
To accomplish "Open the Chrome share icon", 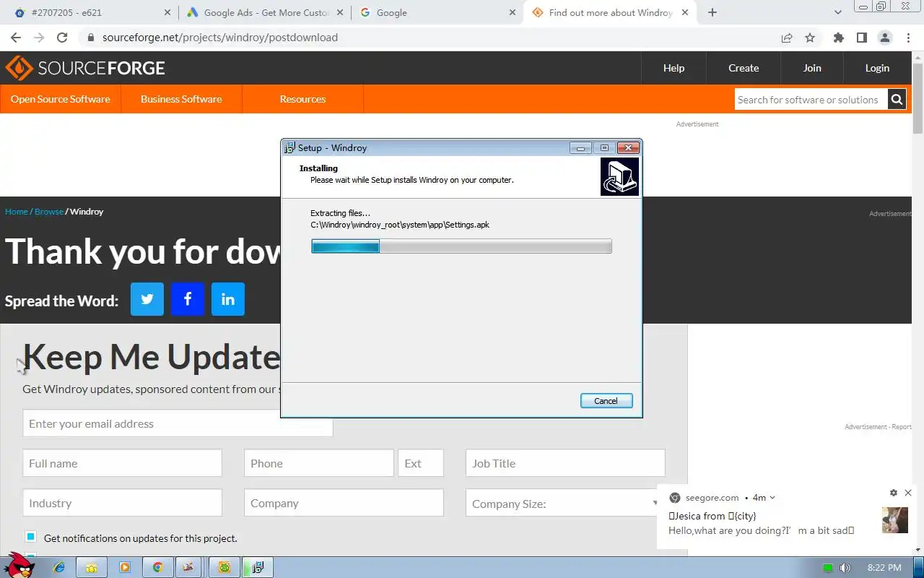I will (x=787, y=38).
